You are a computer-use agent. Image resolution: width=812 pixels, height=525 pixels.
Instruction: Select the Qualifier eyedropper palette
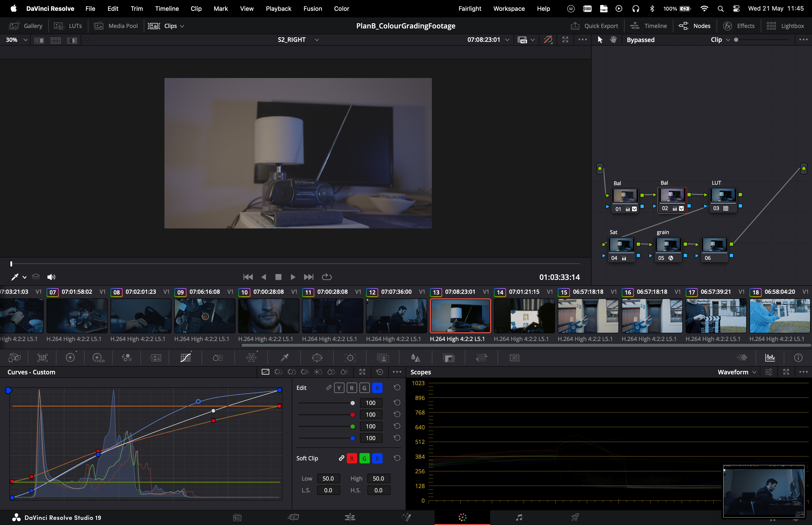[284, 358]
